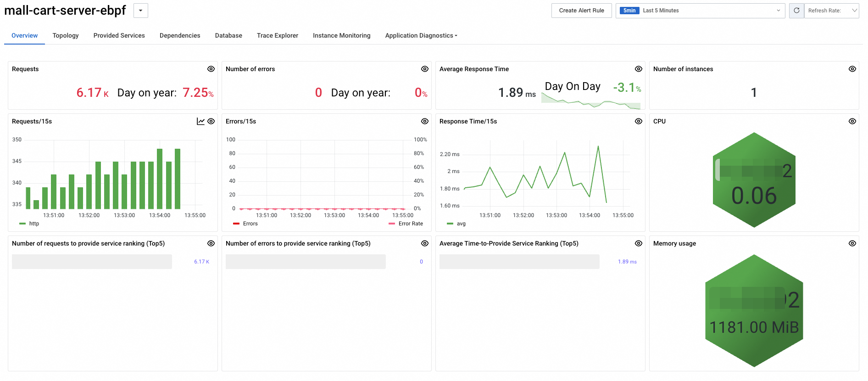
Task: Click the requests ranking progress bar
Action: tap(92, 262)
